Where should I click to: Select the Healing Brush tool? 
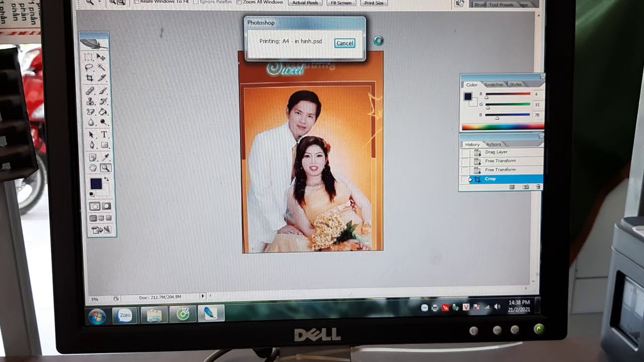click(90, 91)
